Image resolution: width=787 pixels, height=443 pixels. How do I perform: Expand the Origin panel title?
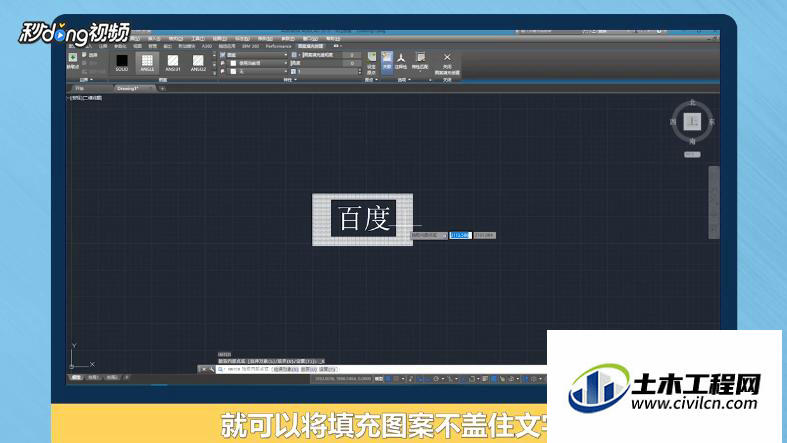coord(371,80)
